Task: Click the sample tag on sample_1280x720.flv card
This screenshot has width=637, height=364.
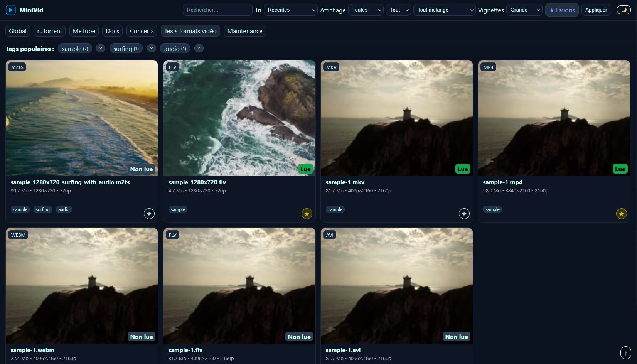Action: tap(178, 209)
